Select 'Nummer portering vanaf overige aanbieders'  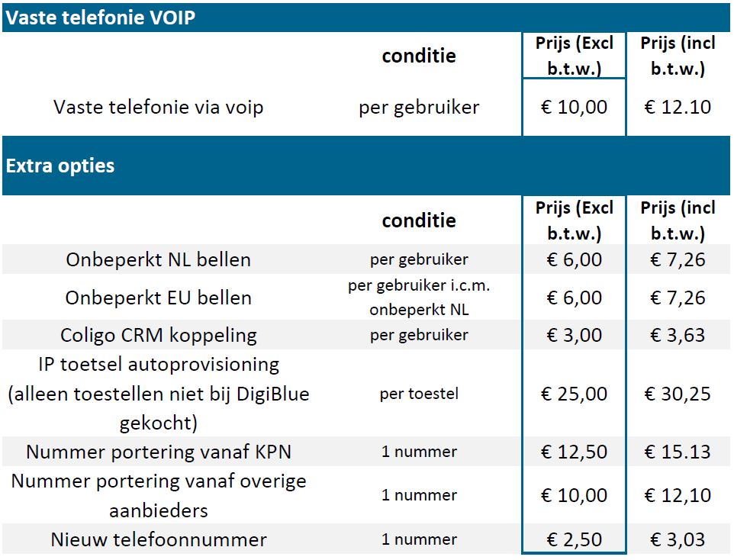click(158, 495)
